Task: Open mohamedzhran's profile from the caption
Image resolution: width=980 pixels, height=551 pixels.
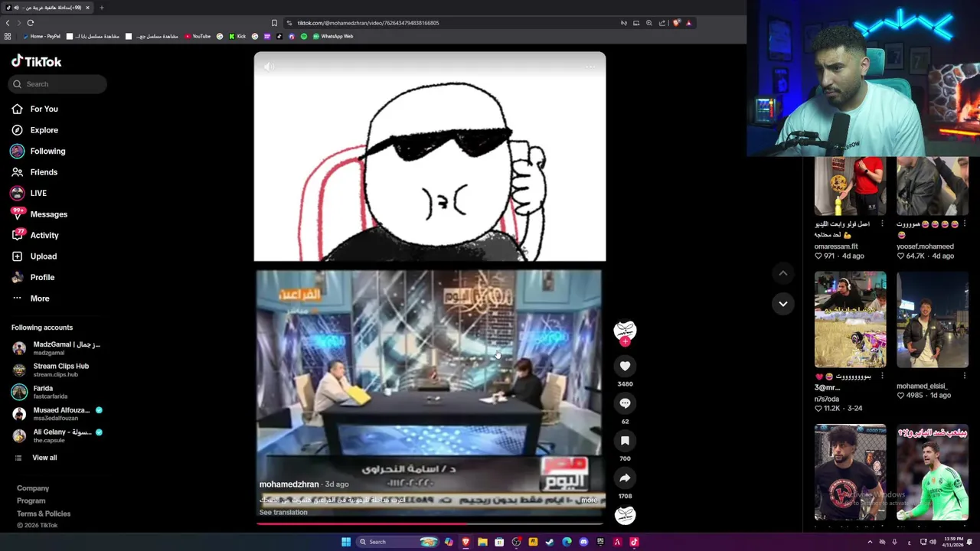Action: click(289, 484)
